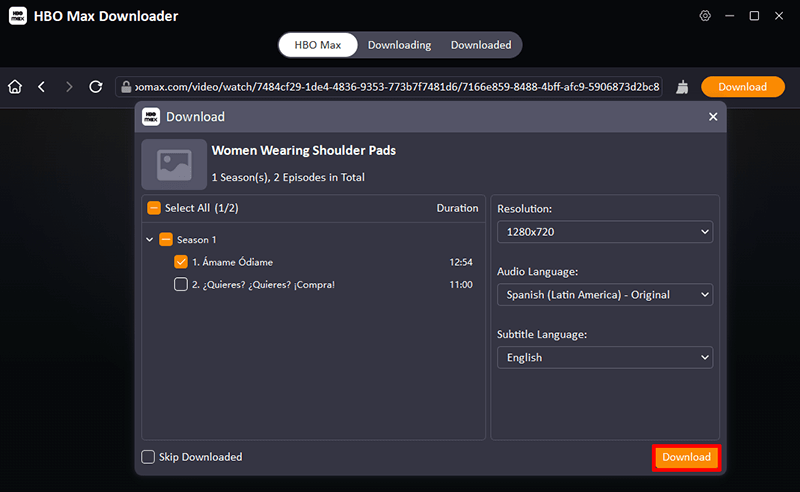
Task: Switch to the Downloading tab
Action: [x=399, y=45]
